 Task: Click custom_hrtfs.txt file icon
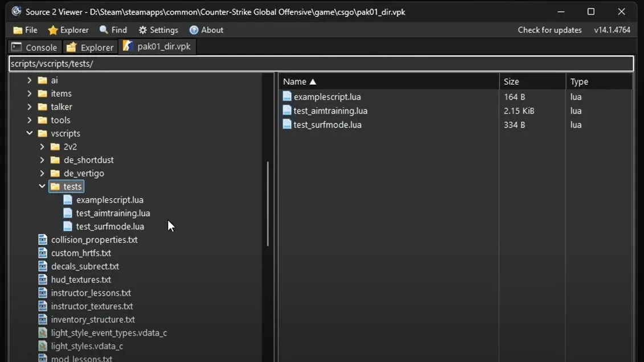[43, 253]
